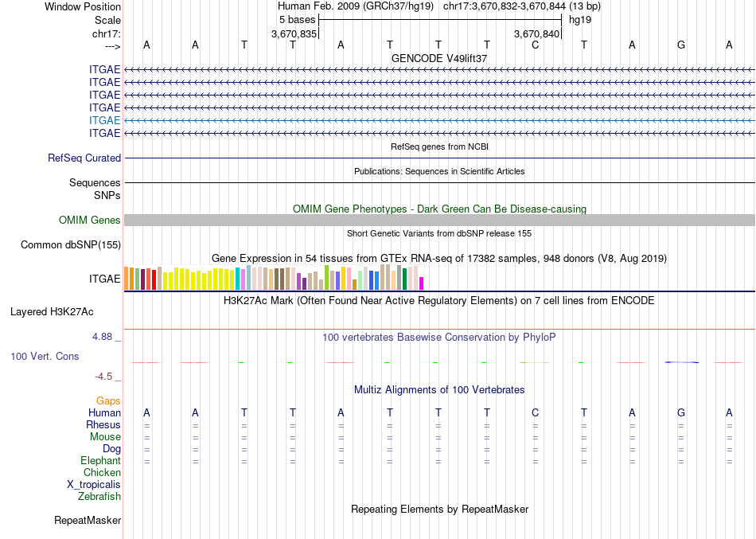This screenshot has height=539, width=756.
Task: Open the GENCODE V49lift37 track title
Action: [439, 58]
